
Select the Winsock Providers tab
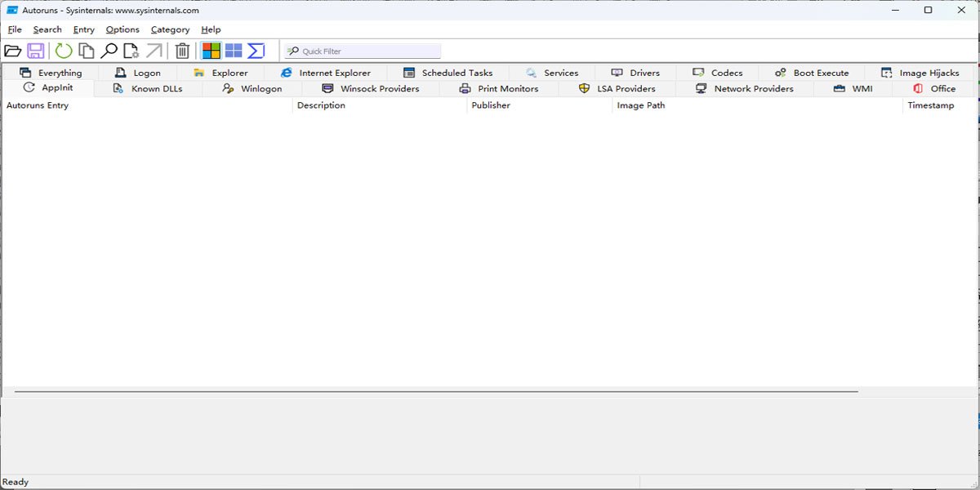pyautogui.click(x=371, y=88)
